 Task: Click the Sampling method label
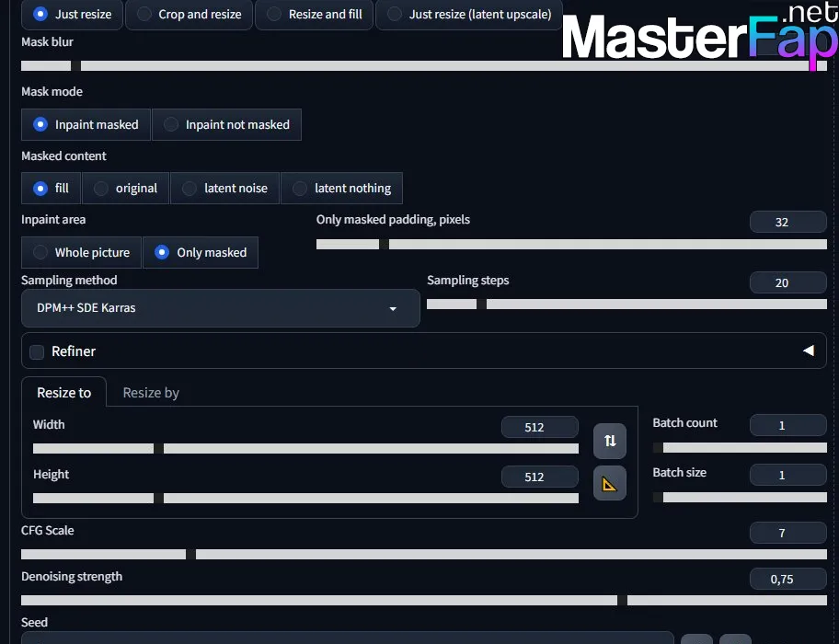(69, 281)
